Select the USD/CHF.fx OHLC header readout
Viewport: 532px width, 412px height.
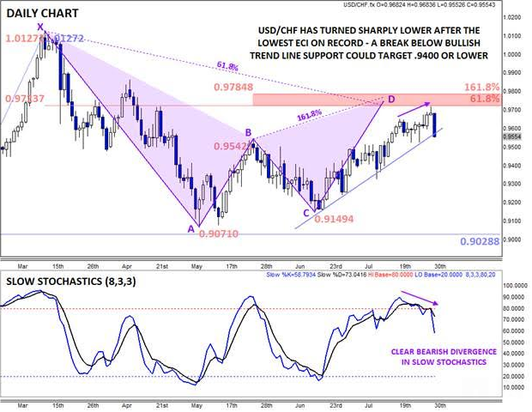pos(419,4)
